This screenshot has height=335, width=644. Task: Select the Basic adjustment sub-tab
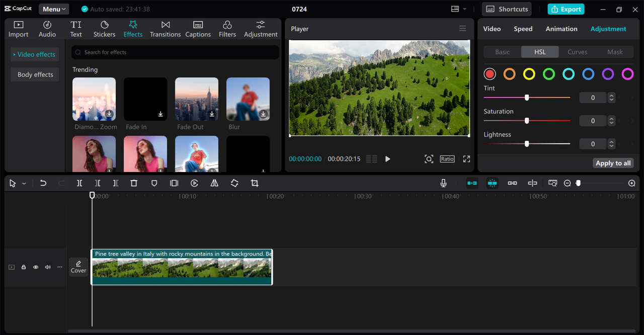click(502, 52)
